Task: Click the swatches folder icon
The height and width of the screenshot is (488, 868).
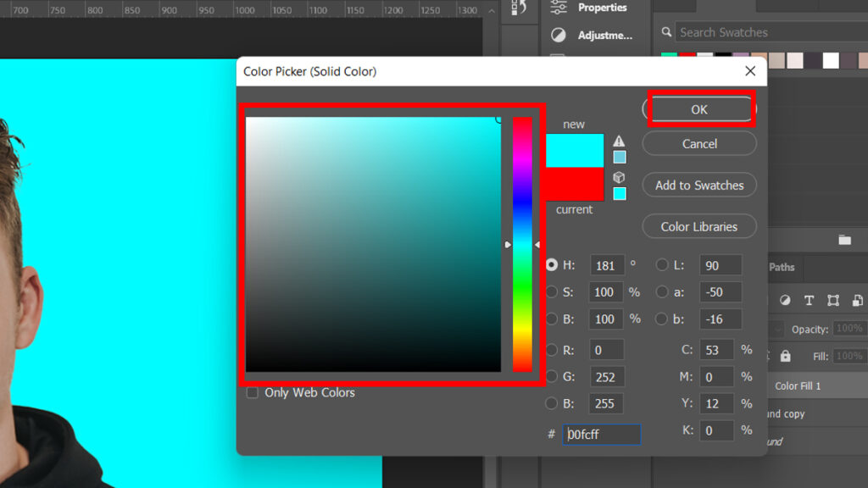Action: (844, 240)
